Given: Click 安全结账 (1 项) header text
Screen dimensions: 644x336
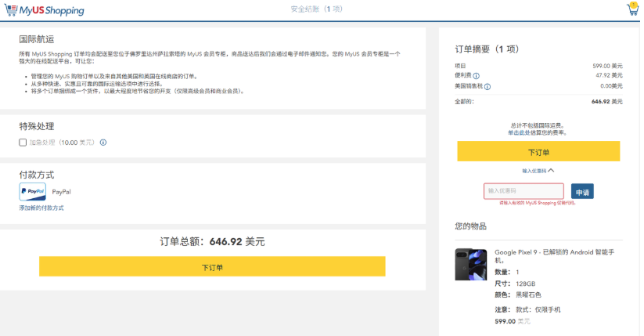Looking at the screenshot, I should (x=317, y=9).
